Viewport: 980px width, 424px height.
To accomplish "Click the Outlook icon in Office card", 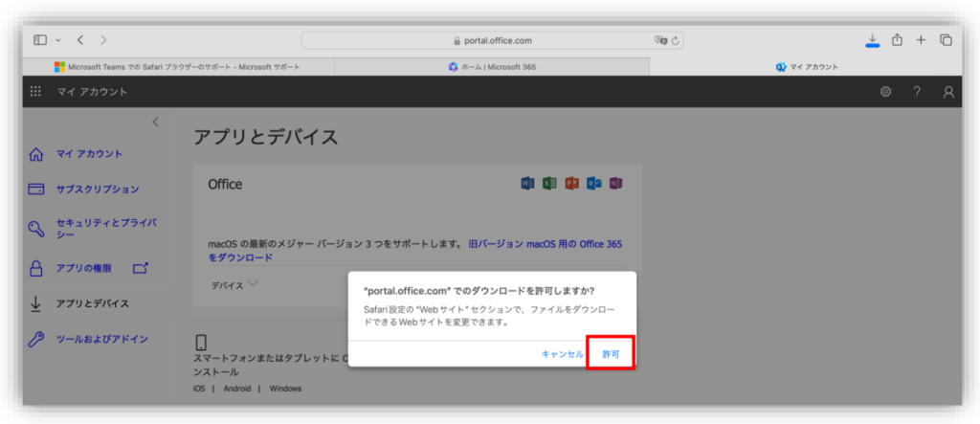I will pos(593,183).
